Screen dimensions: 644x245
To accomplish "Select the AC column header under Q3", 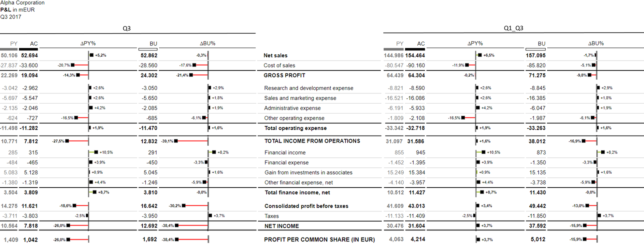I will (34, 44).
